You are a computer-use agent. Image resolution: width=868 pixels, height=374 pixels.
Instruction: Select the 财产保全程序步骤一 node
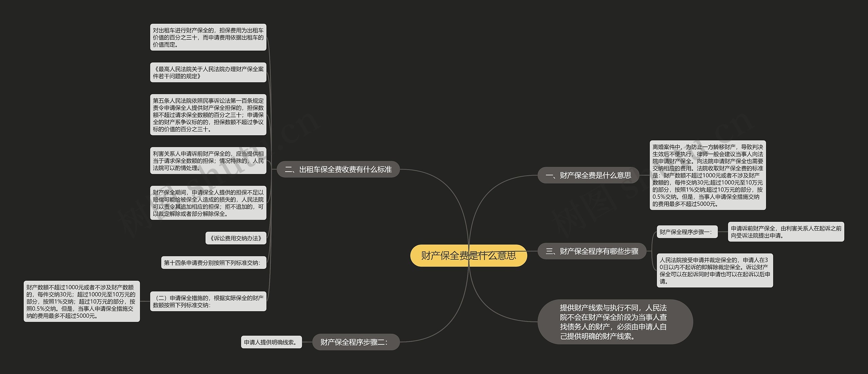click(x=687, y=232)
